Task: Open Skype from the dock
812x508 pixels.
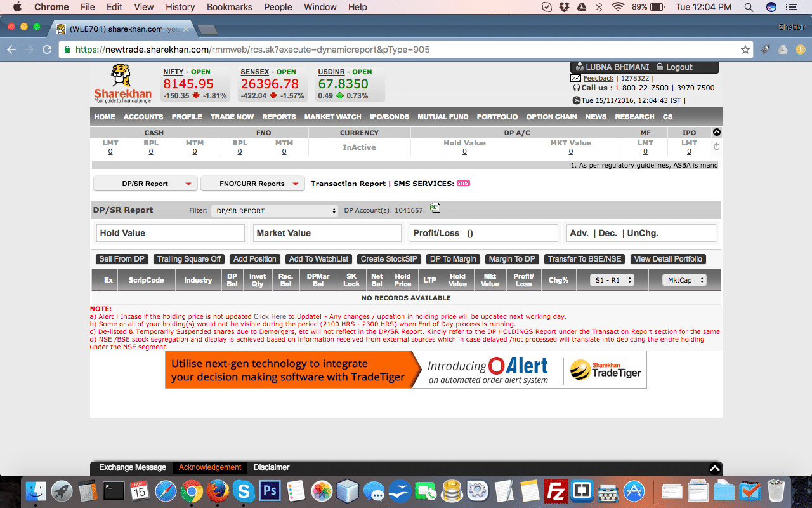Action: 244,491
